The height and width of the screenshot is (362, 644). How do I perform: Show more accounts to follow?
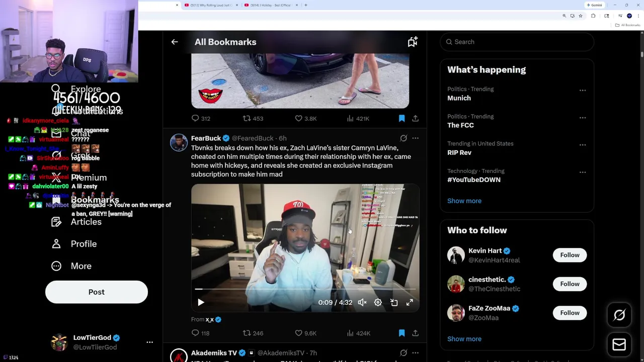coord(464,339)
